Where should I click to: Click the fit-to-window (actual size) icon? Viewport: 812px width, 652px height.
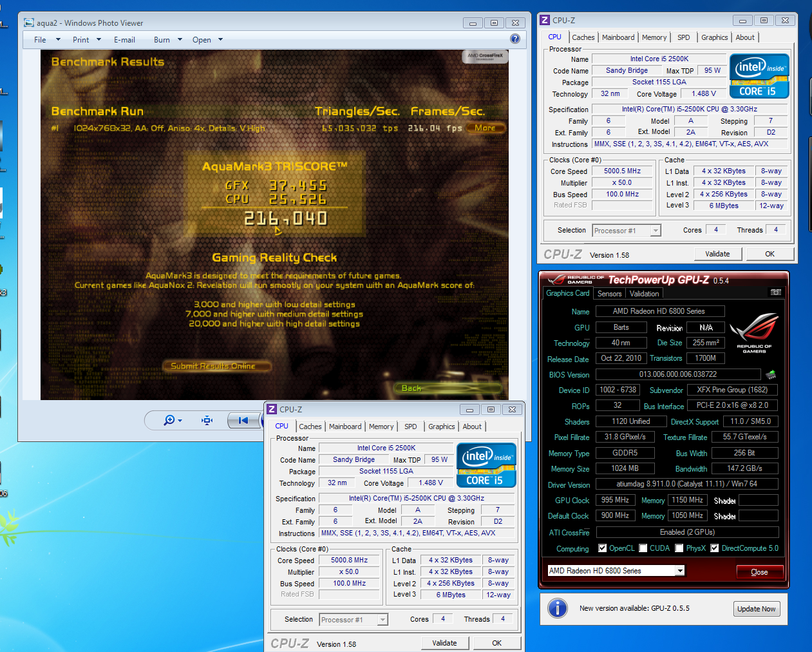(x=207, y=421)
